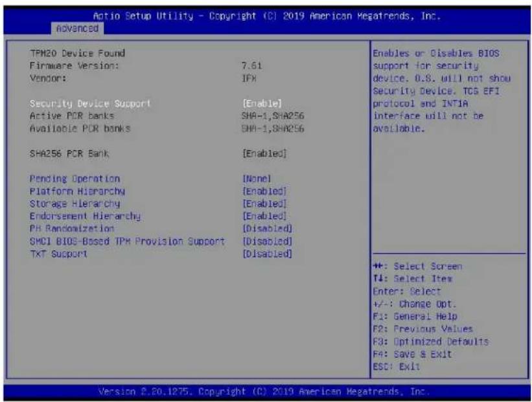Change Storage Hierarchy [Enabled] value
532x402 pixels.
tap(264, 204)
